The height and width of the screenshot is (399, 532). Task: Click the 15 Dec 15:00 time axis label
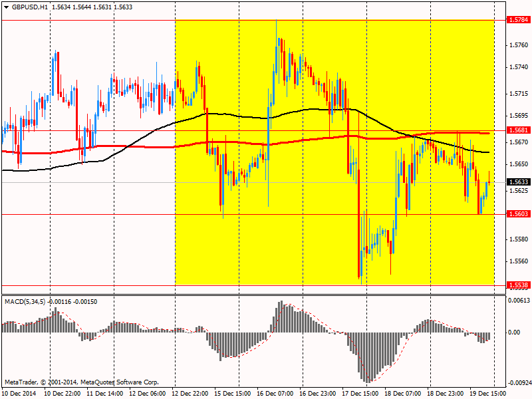point(232,394)
